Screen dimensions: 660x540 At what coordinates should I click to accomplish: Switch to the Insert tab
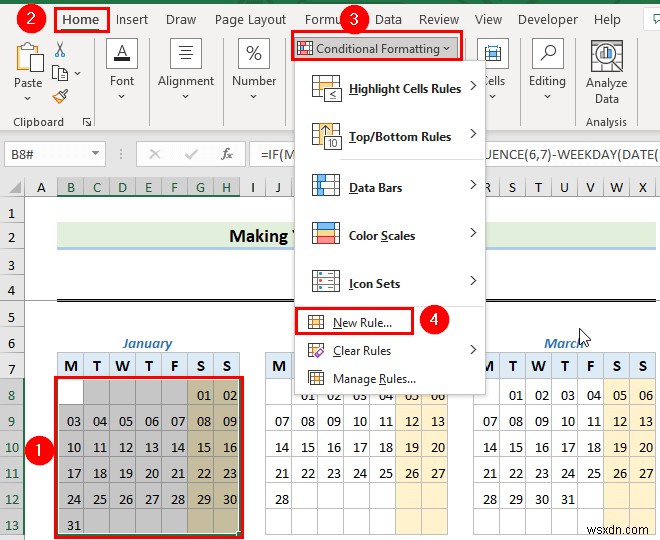pos(132,20)
